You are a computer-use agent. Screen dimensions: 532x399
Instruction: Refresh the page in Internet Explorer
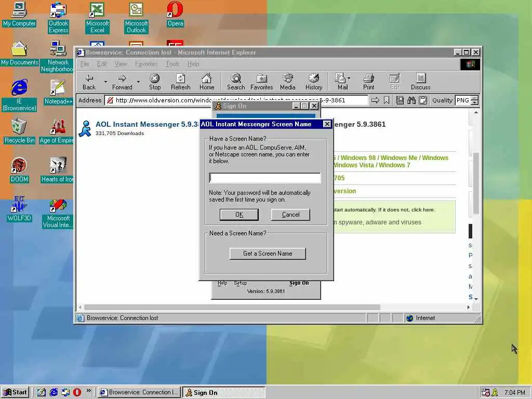(180, 82)
